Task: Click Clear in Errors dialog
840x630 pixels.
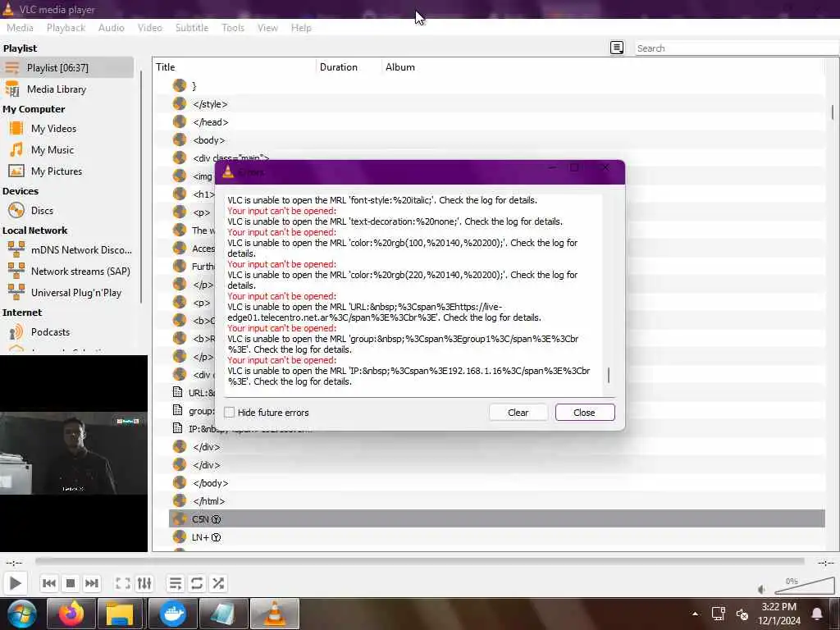Action: 518,413
